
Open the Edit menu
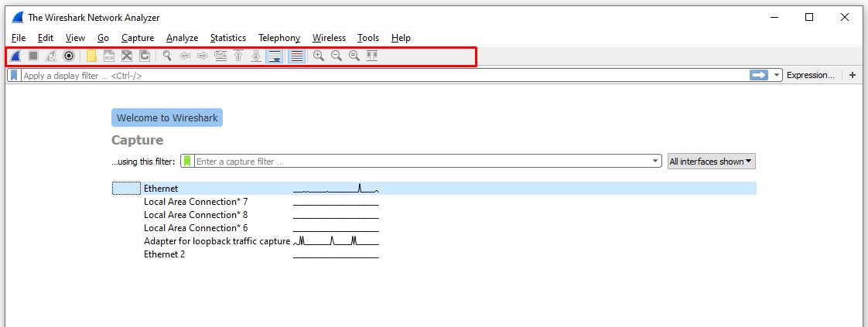coord(46,38)
